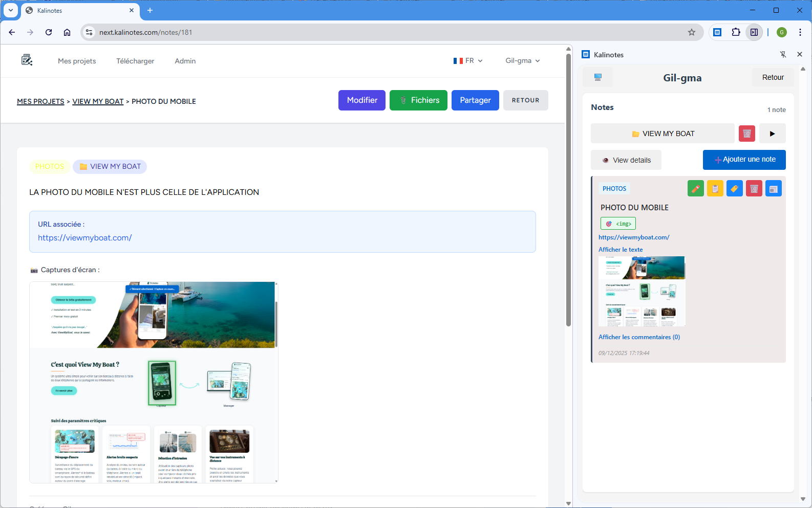This screenshot has width=812, height=508.
Task: Open the browser Extensions puzzle menu
Action: [x=736, y=32]
